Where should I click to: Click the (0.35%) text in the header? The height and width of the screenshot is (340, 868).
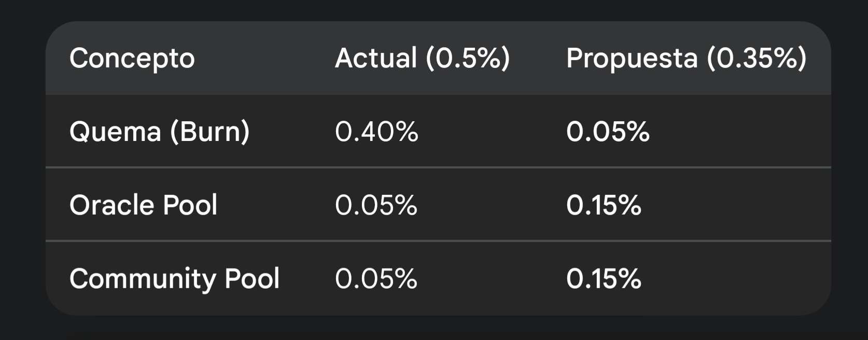(x=757, y=58)
